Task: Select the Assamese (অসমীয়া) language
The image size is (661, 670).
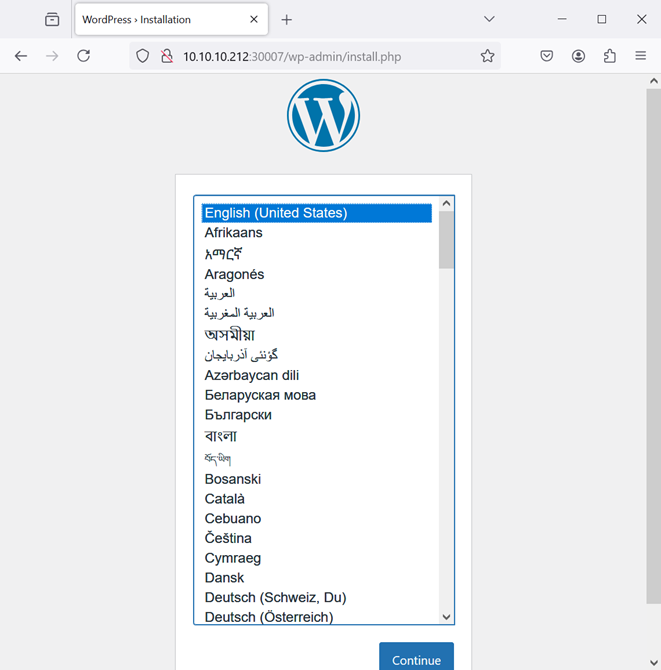Action: pos(317,335)
